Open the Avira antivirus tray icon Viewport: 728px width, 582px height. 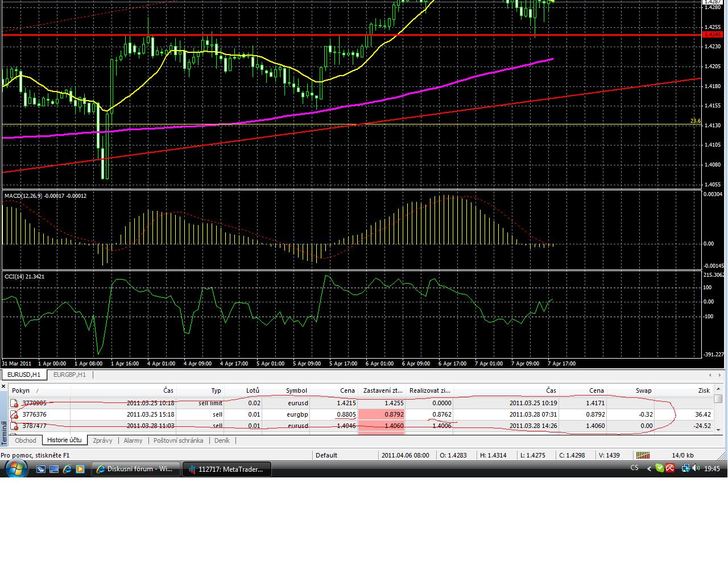(x=670, y=468)
